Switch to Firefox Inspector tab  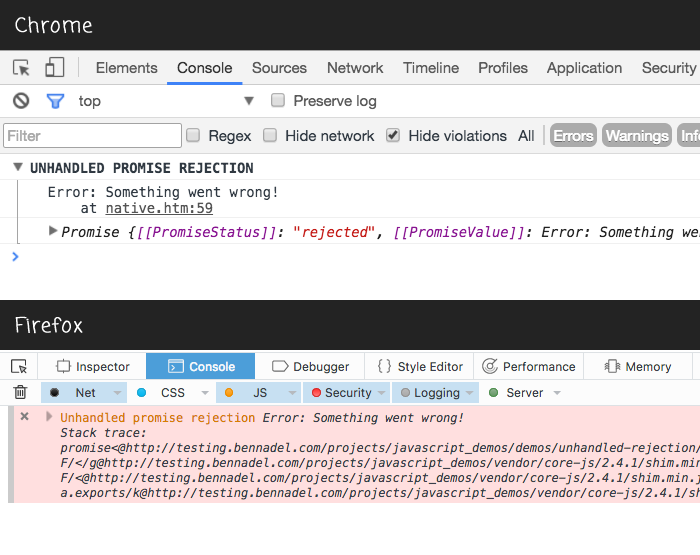pos(92,367)
